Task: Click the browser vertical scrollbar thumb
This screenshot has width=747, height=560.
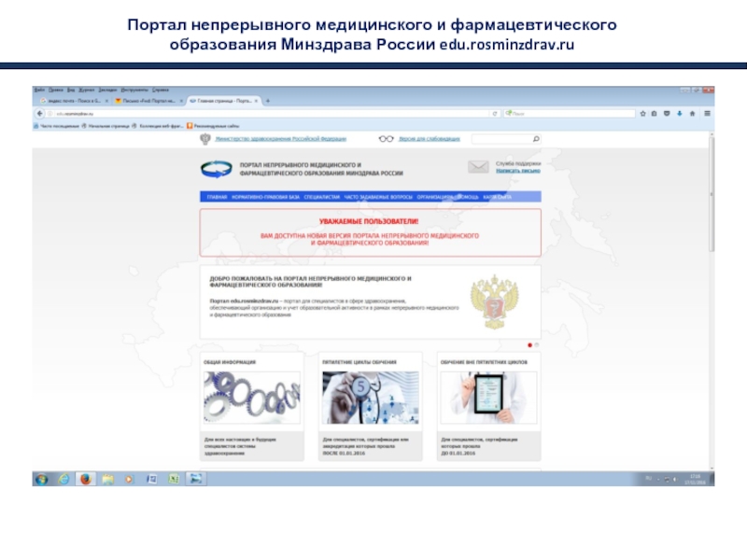Action: (712, 195)
